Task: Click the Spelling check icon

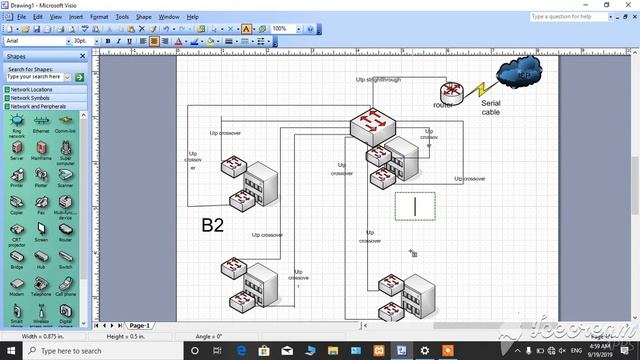Action: [x=84, y=29]
